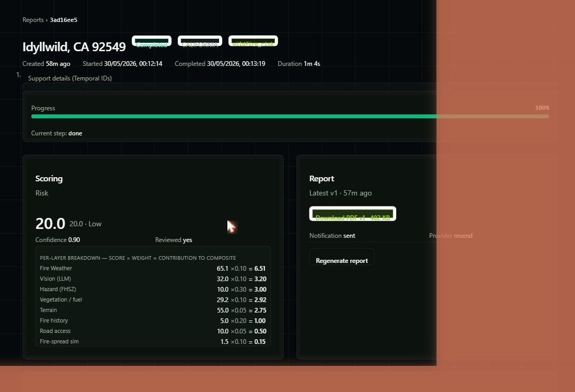This screenshot has width=575, height=392.
Task: Click the Started 30/05/2026, 00:12:14 timestamp
Action: 122,64
